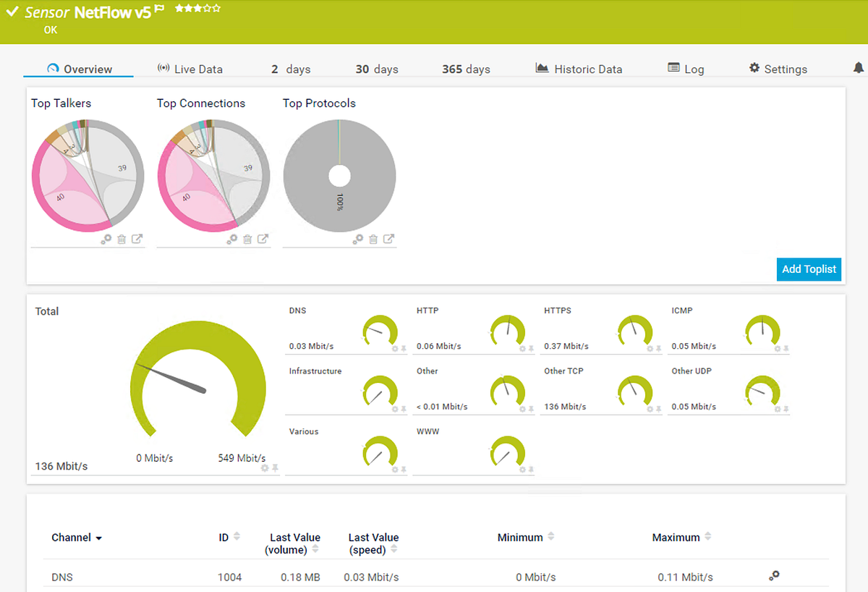Set sensor priority to five stars
The height and width of the screenshot is (592, 868).
pyautogui.click(x=216, y=9)
